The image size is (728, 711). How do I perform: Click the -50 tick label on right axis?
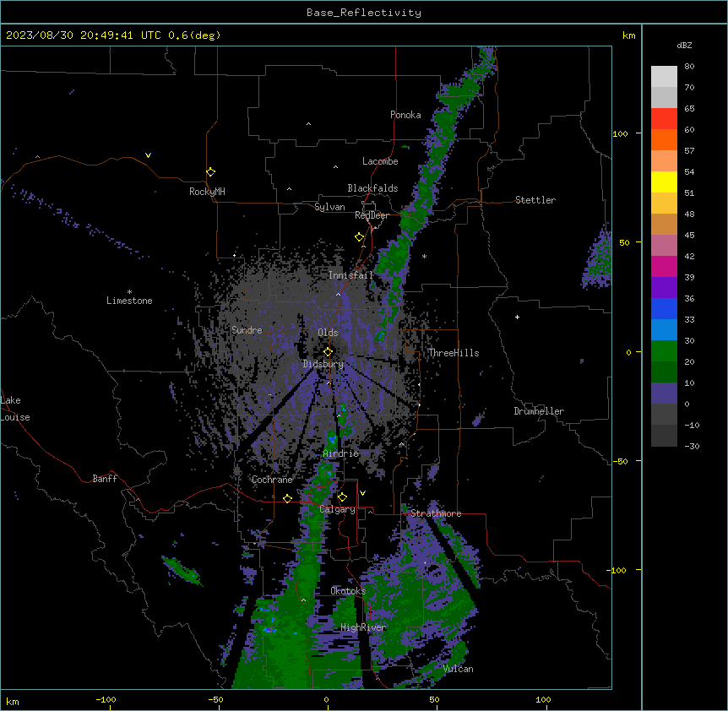point(621,461)
